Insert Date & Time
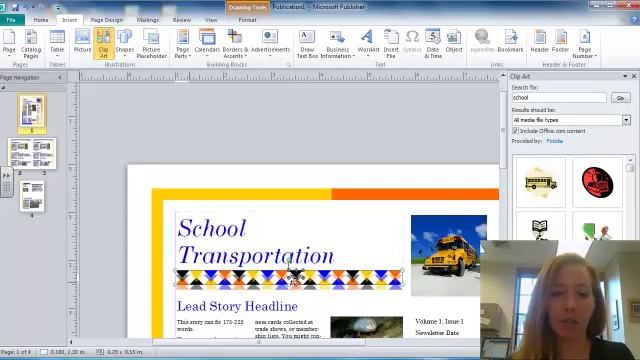This screenshot has height=360, width=640. coord(433,43)
